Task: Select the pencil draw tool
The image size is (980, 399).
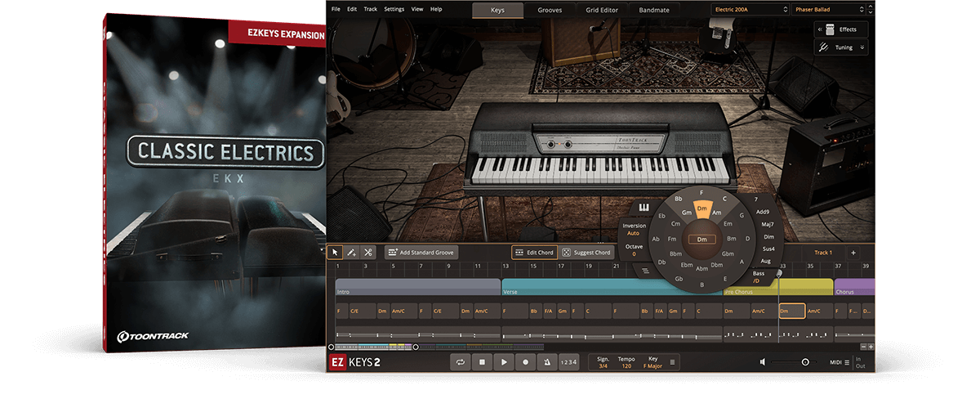Action: point(352,253)
